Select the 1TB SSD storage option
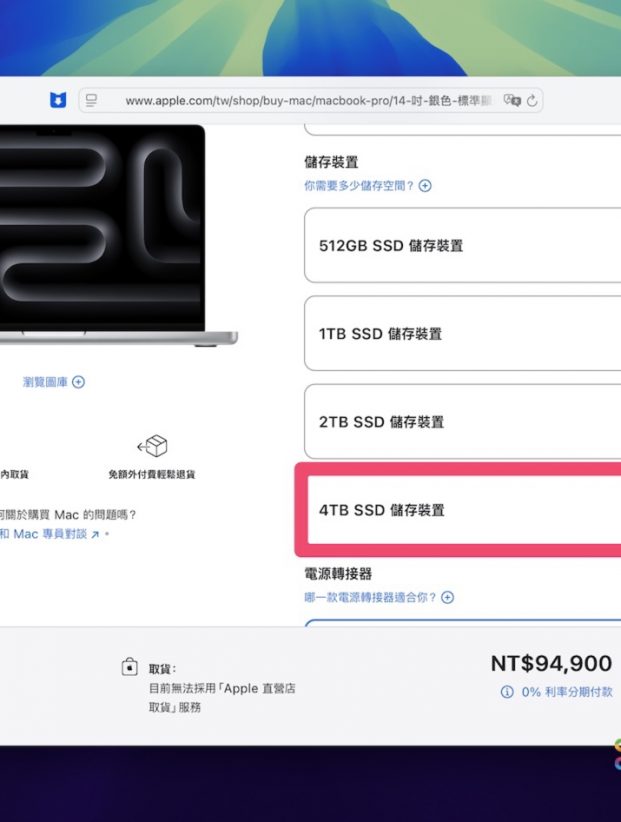The image size is (621, 822). tap(462, 334)
